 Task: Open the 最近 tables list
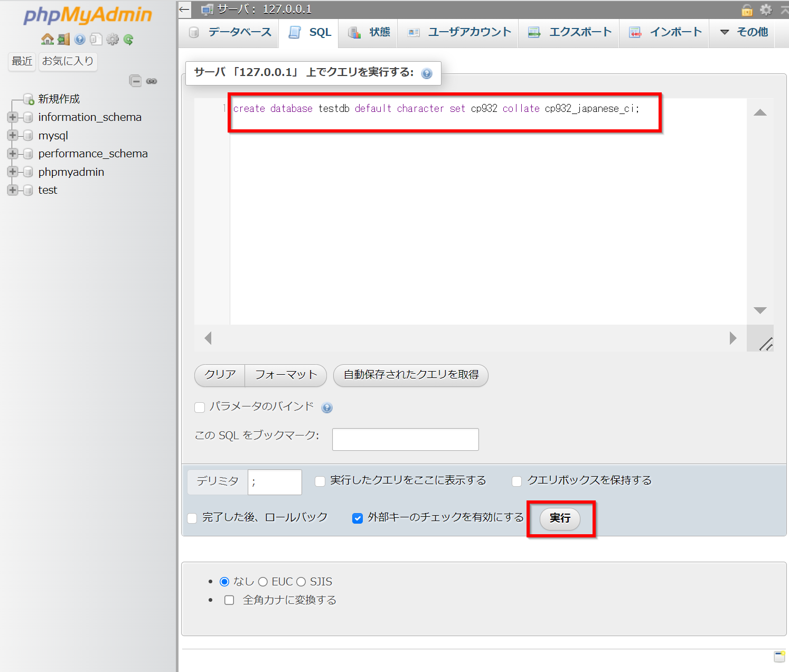[22, 61]
